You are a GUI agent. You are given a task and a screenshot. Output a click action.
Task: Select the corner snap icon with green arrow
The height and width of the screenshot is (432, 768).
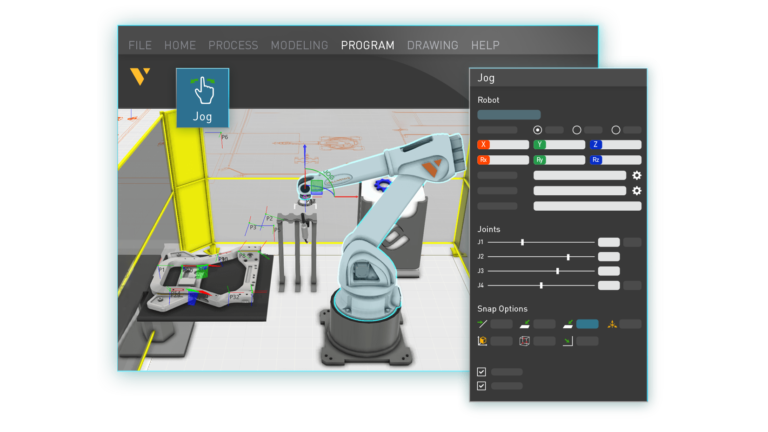coord(568,341)
